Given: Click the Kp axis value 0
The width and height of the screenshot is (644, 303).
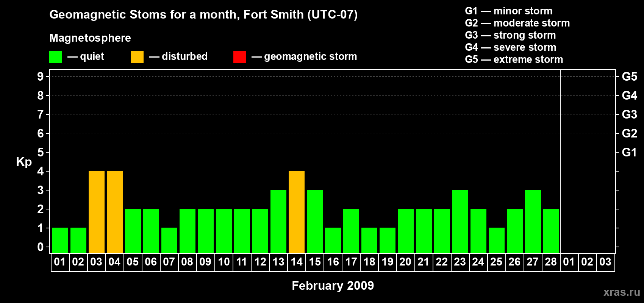Looking at the screenshot, I should pyautogui.click(x=41, y=247).
